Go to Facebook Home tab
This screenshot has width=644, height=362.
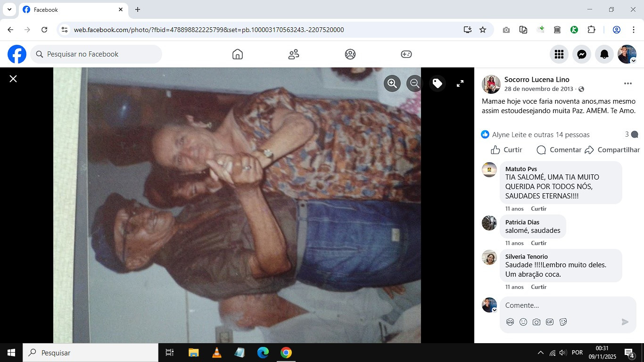(238, 54)
